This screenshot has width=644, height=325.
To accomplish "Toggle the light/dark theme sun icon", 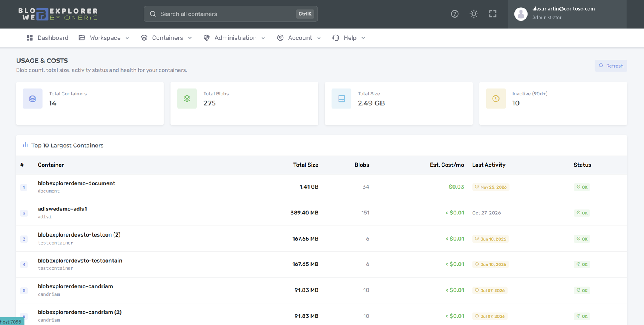I will point(474,14).
